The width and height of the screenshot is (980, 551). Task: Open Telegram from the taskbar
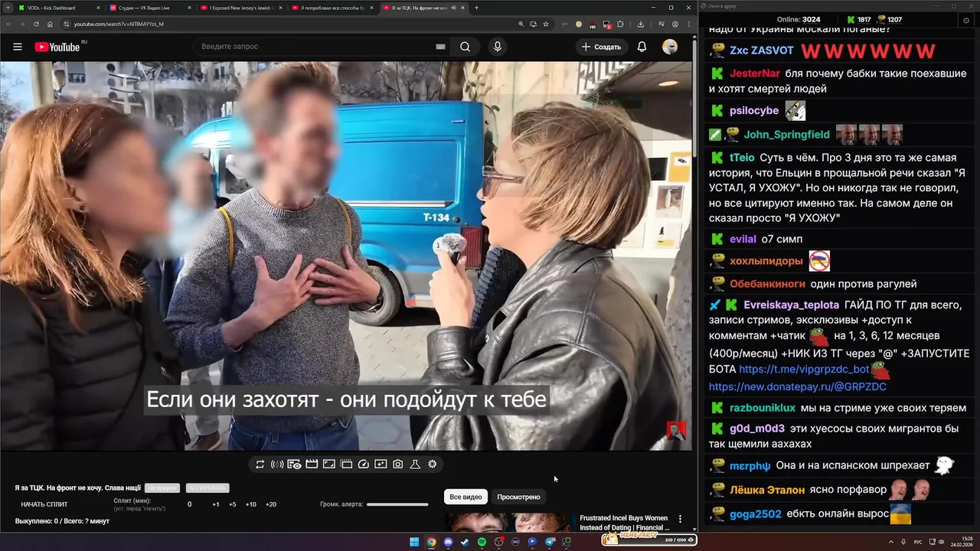click(x=550, y=542)
